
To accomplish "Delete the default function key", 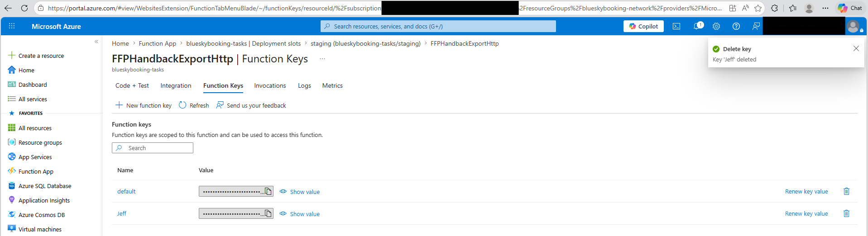I will click(846, 191).
